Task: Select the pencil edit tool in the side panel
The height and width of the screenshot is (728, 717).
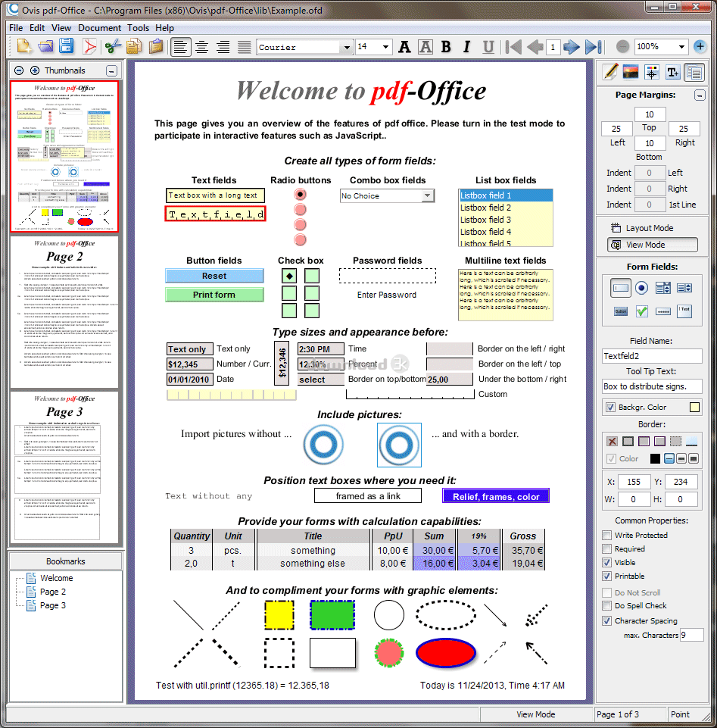Action: click(609, 72)
